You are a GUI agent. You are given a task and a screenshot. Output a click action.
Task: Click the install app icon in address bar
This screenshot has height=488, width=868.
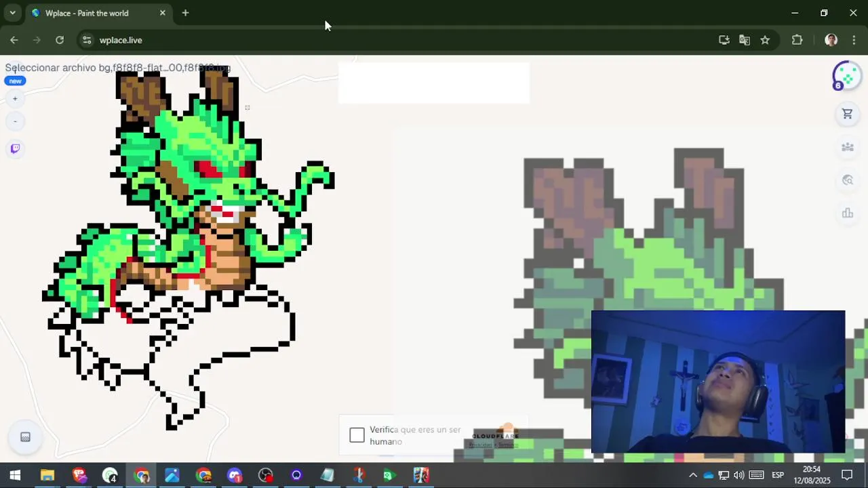click(x=724, y=40)
